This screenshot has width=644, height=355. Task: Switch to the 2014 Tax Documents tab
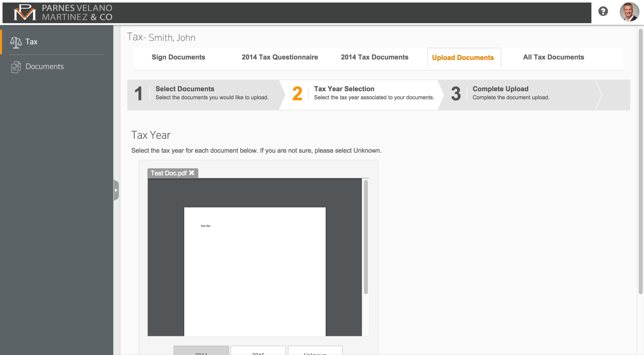(375, 57)
